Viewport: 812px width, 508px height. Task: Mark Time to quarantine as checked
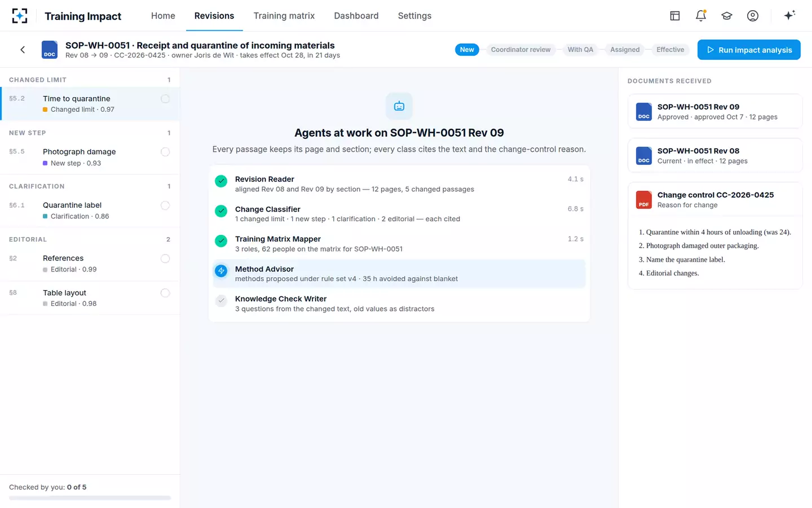(x=165, y=99)
